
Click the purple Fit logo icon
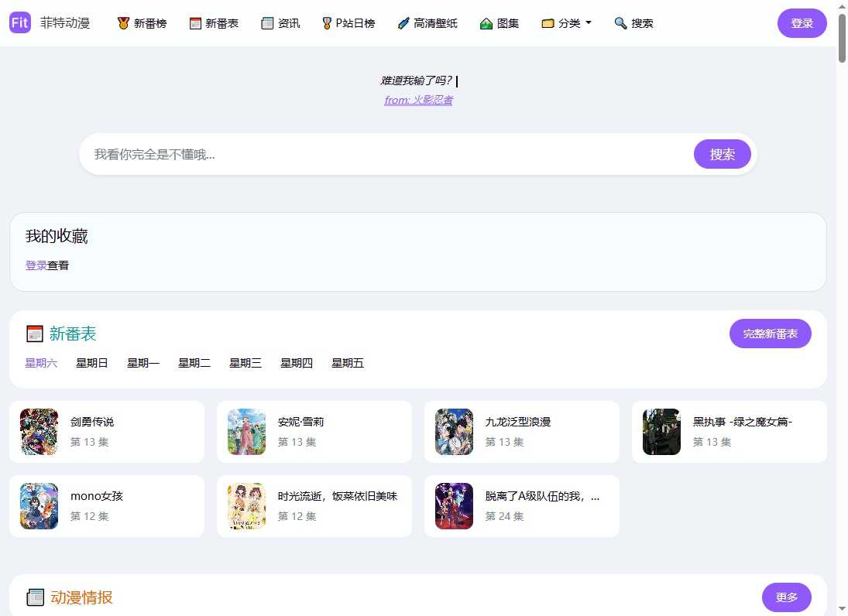(20, 22)
